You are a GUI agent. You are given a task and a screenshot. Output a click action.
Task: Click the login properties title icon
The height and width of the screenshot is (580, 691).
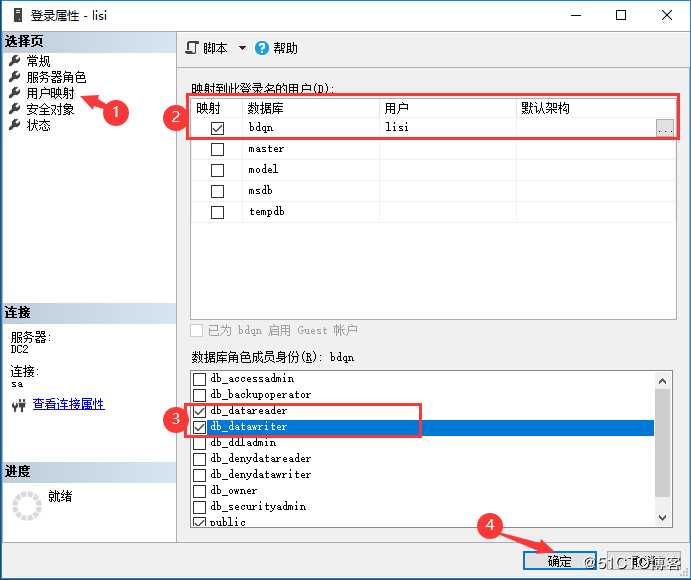pos(18,15)
